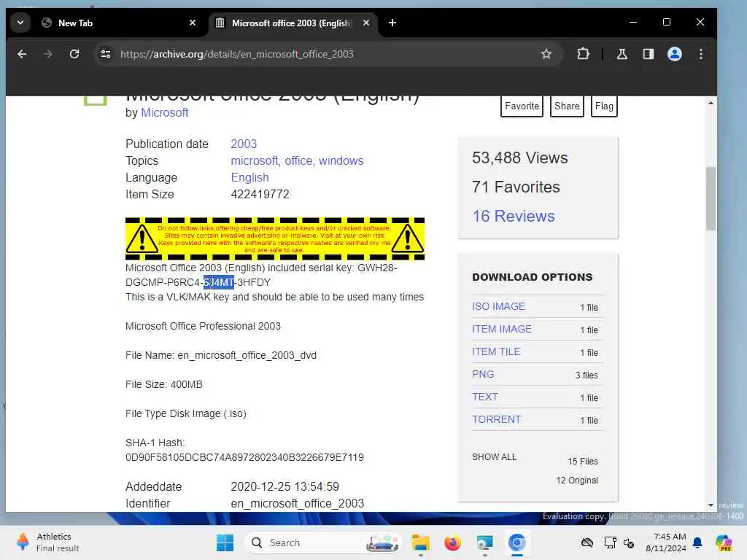Open the 12 Original files link

click(577, 481)
